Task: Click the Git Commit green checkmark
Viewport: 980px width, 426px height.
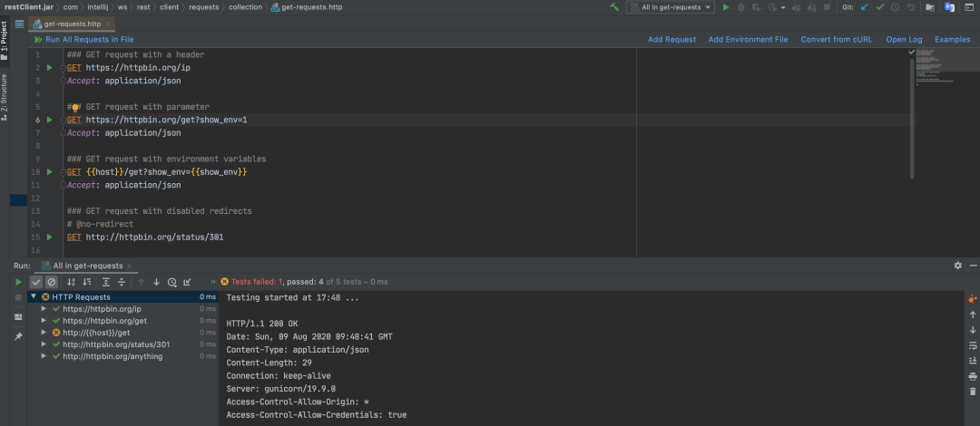Action: (880, 7)
